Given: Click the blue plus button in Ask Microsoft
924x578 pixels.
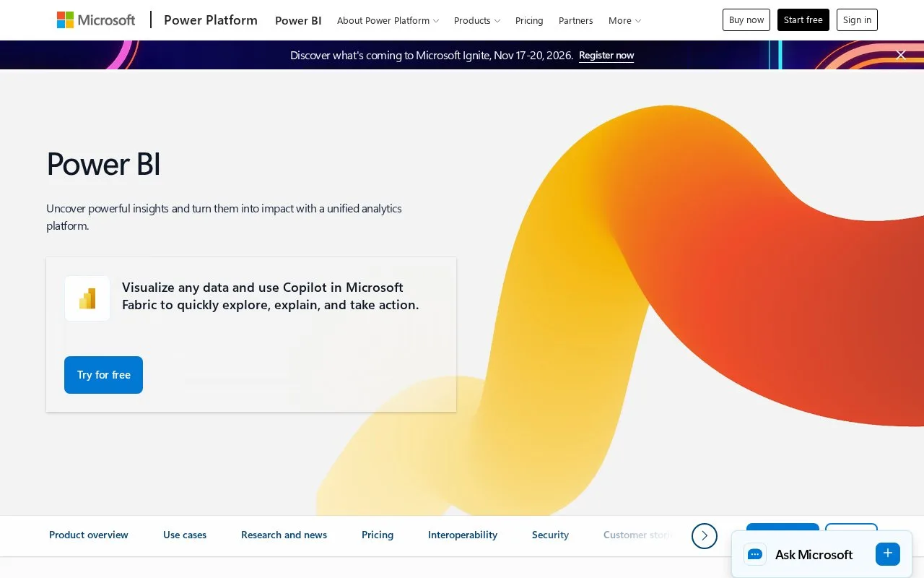Looking at the screenshot, I should pos(888,553).
